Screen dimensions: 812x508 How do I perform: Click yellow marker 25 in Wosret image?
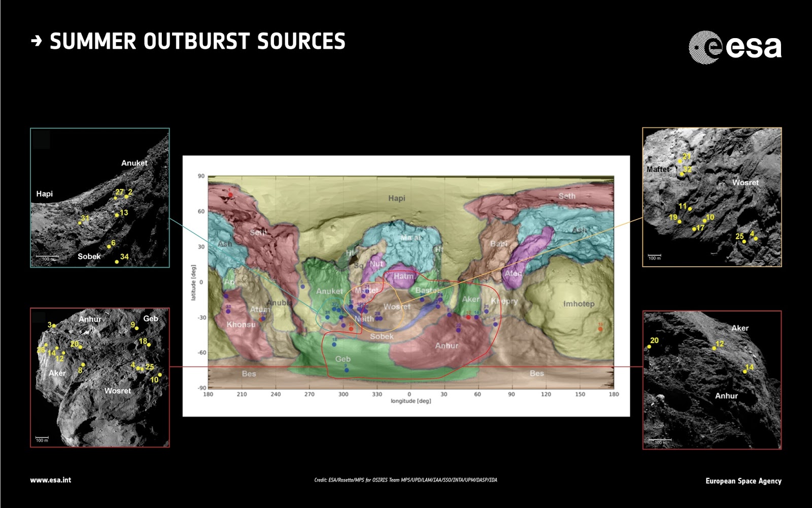744,242
